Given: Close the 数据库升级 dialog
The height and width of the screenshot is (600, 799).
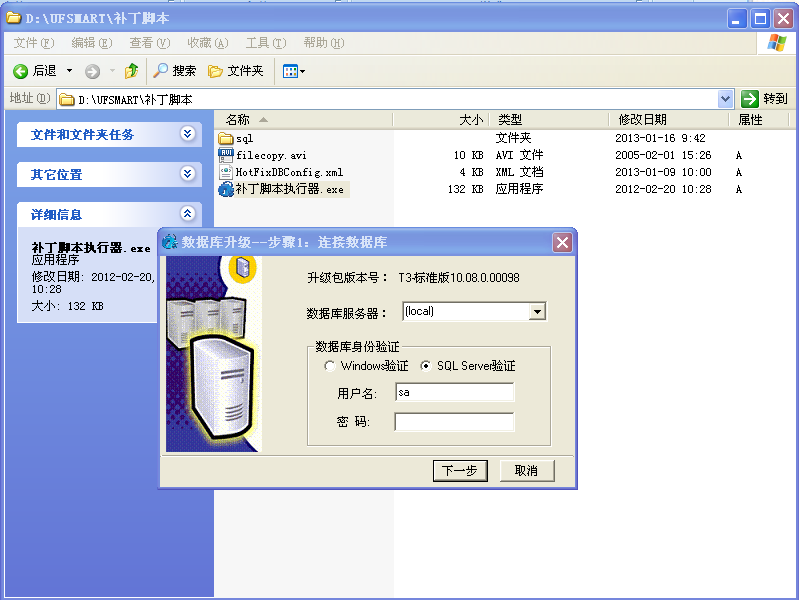Looking at the screenshot, I should (x=562, y=242).
